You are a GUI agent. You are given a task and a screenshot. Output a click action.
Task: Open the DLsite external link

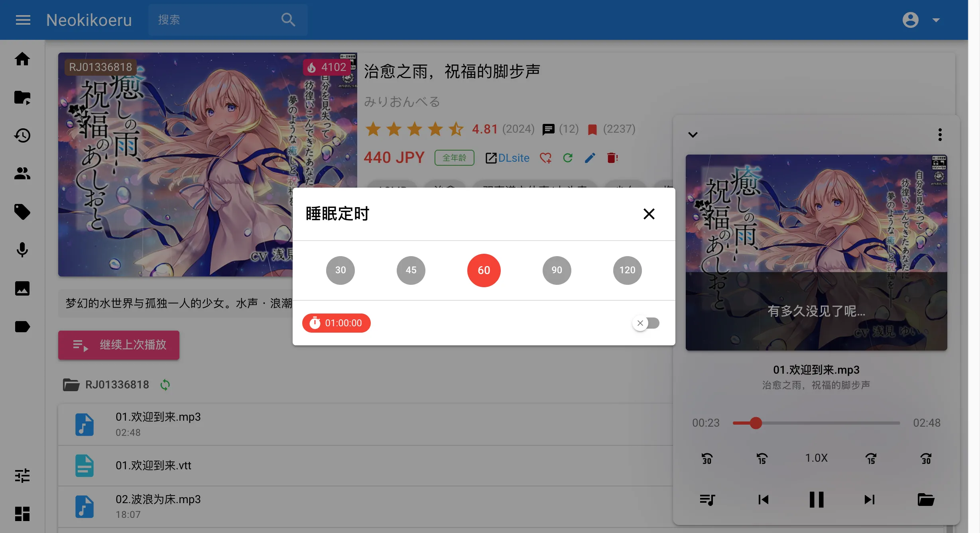tap(508, 158)
